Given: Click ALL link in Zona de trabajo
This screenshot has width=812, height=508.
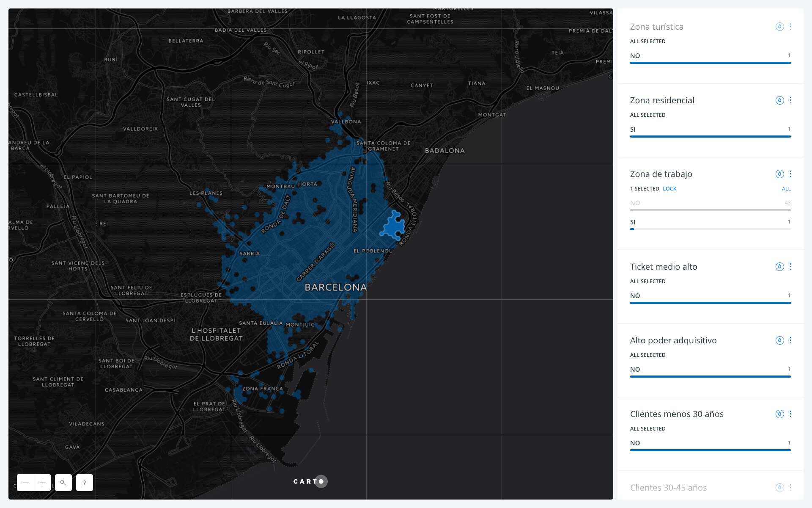Looking at the screenshot, I should point(786,189).
